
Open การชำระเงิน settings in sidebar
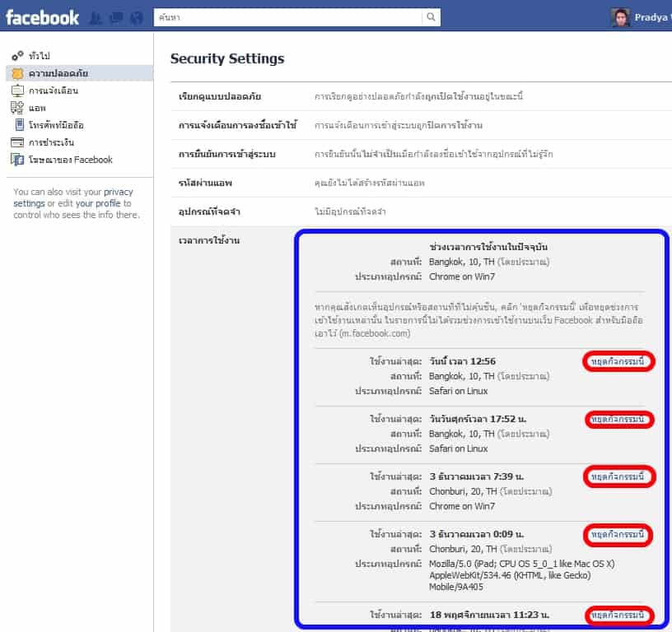click(x=51, y=142)
